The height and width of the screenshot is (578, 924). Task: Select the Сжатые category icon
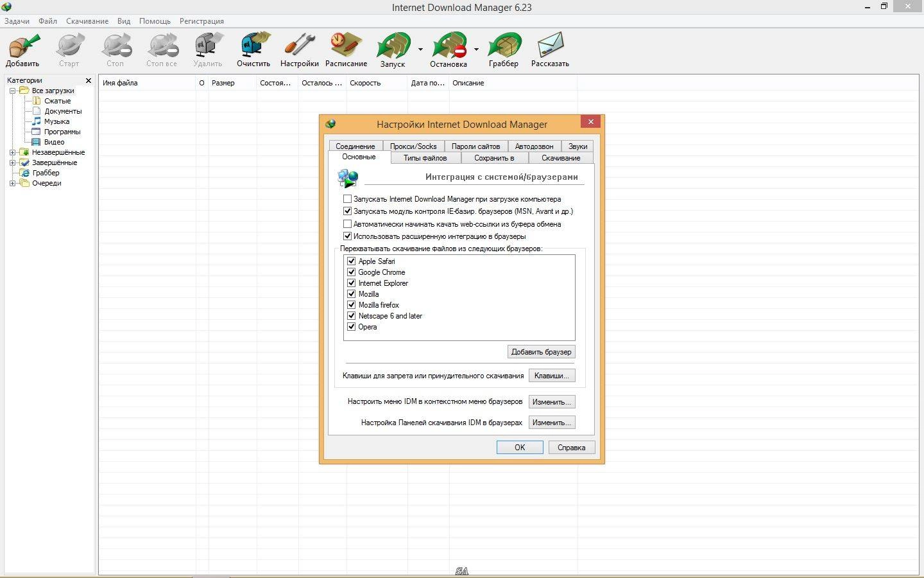[x=37, y=101]
